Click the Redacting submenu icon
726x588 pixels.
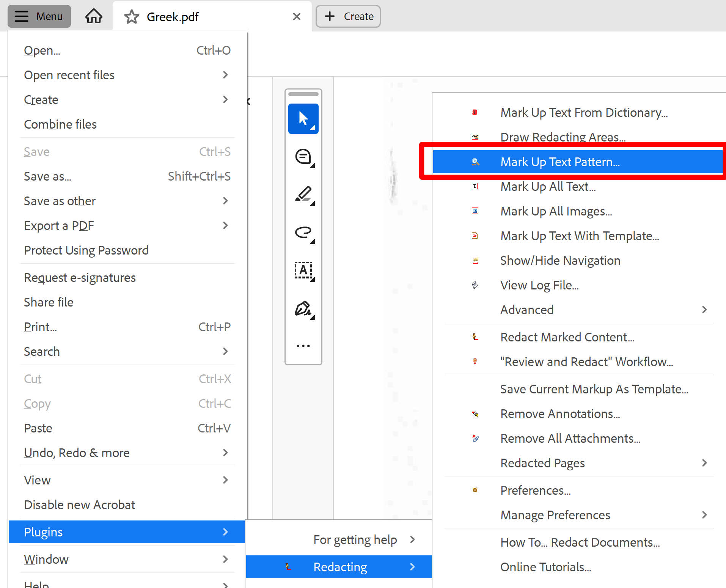point(288,567)
